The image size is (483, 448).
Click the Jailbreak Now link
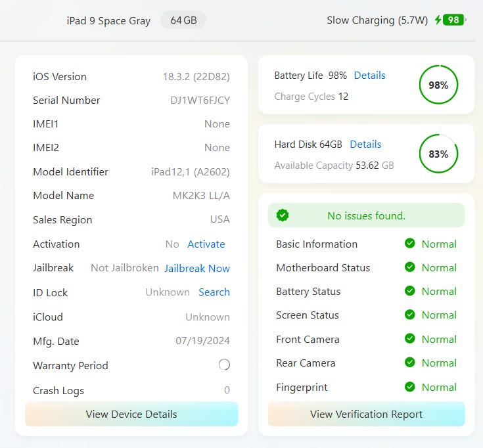click(x=197, y=269)
